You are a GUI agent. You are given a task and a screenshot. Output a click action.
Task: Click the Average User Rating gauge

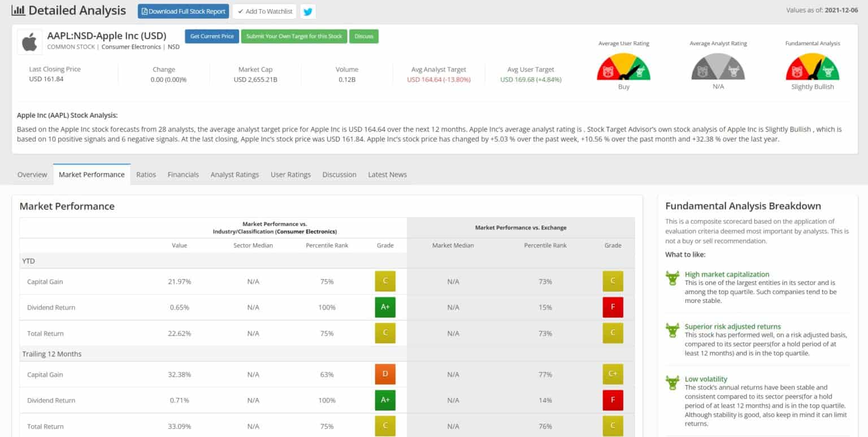tap(623, 67)
